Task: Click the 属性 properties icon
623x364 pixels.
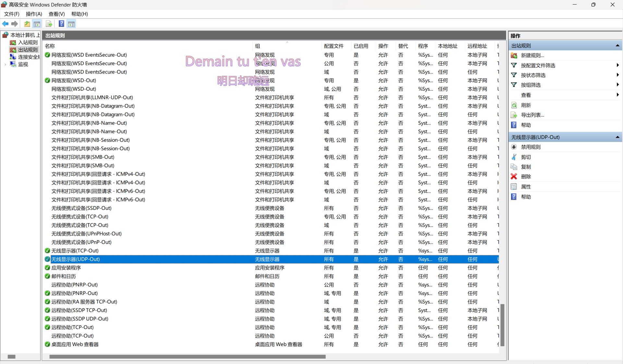Action: (x=514, y=187)
